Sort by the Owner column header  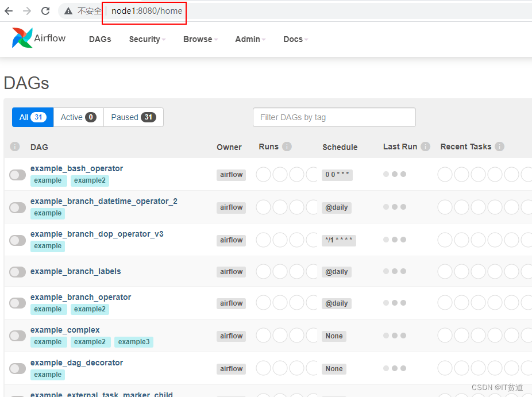[x=229, y=147]
